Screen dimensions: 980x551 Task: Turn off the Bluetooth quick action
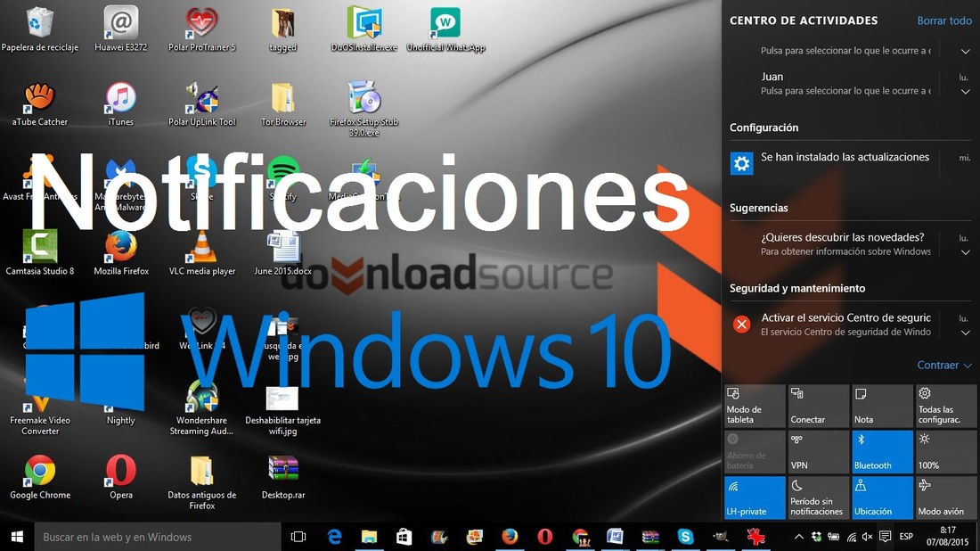[x=882, y=451]
